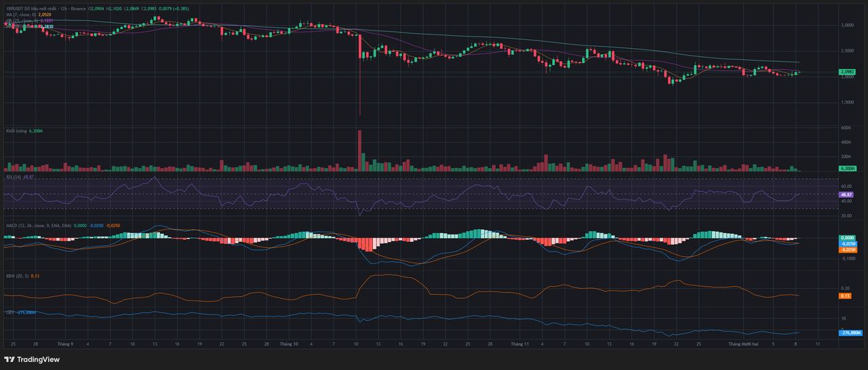Click the Tháng 9 date on time axis

click(x=64, y=344)
